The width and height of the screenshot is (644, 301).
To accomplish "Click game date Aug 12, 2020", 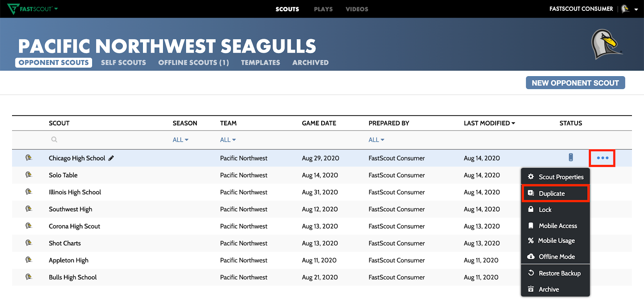I will tap(320, 209).
